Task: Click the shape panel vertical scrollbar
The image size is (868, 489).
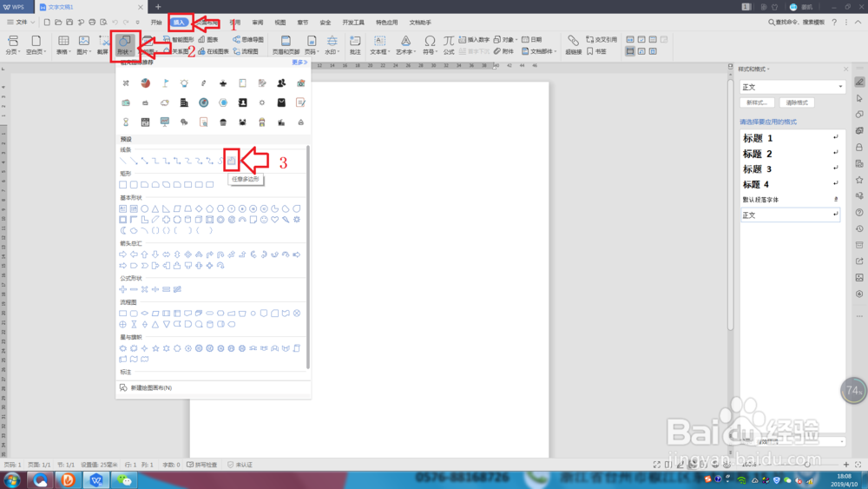Action: tap(308, 257)
